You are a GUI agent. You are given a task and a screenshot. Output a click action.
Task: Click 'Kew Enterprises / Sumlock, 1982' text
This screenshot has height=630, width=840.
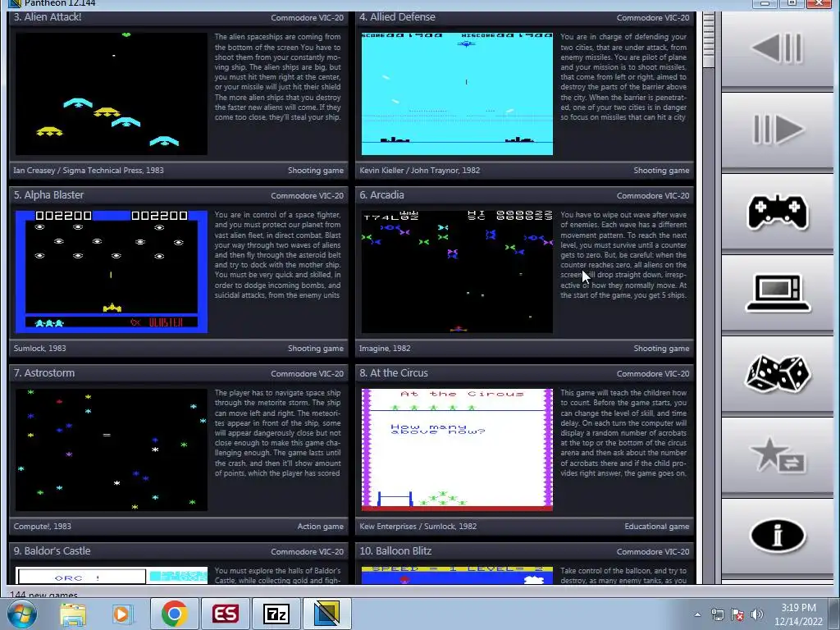(x=418, y=526)
